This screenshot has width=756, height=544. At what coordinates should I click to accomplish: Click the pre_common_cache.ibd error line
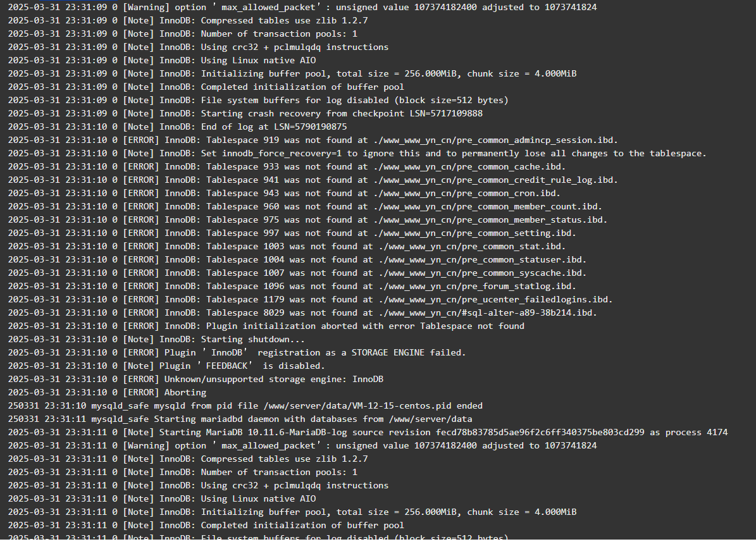pyautogui.click(x=287, y=167)
